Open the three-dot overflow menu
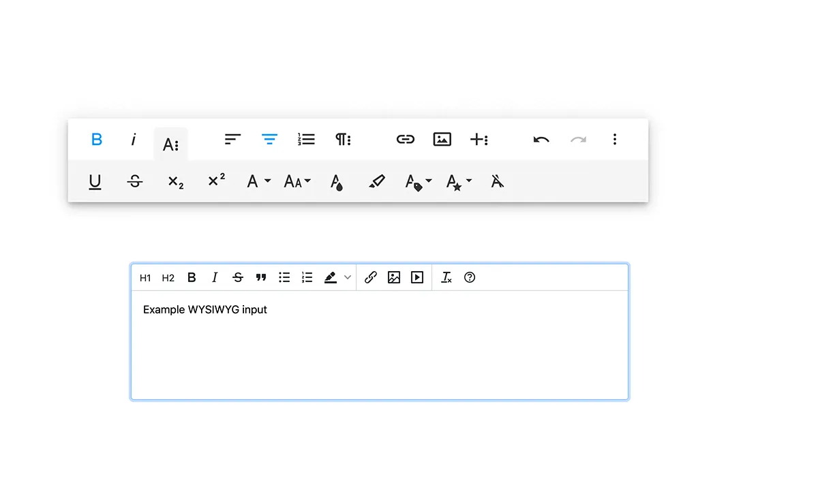 coord(615,139)
